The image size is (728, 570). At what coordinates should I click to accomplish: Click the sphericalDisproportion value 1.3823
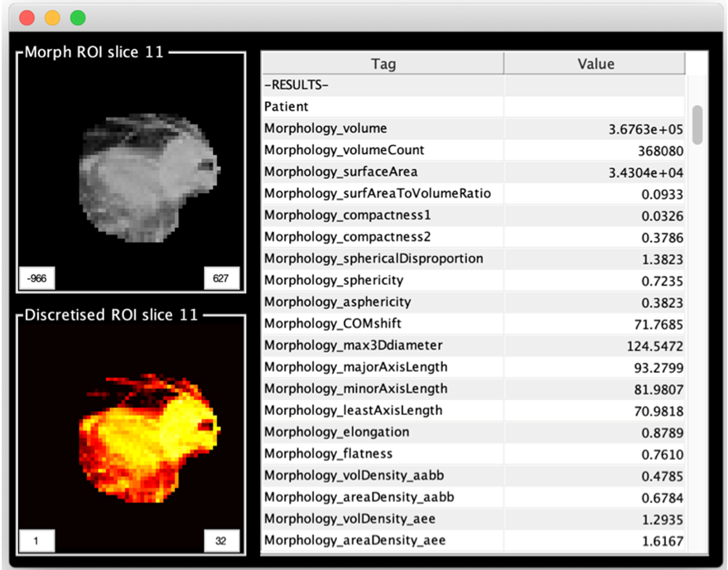(662, 259)
